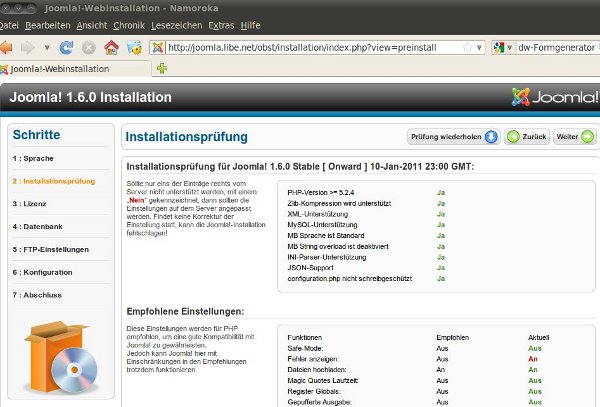Select step 7 : Abschluss

tap(37, 295)
